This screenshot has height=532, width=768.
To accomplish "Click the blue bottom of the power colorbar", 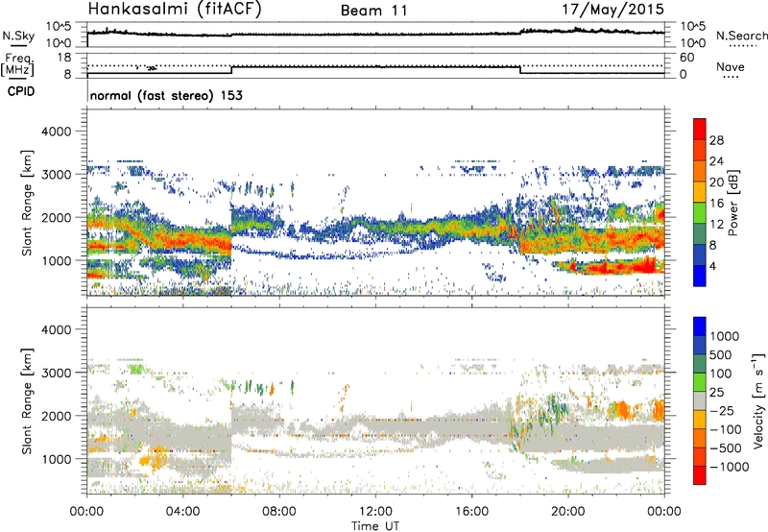I will pyautogui.click(x=700, y=276).
